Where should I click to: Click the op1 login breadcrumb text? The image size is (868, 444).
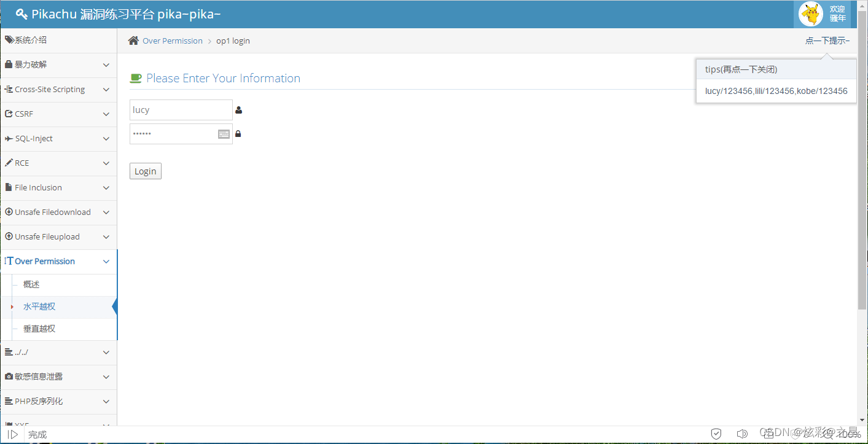point(233,41)
